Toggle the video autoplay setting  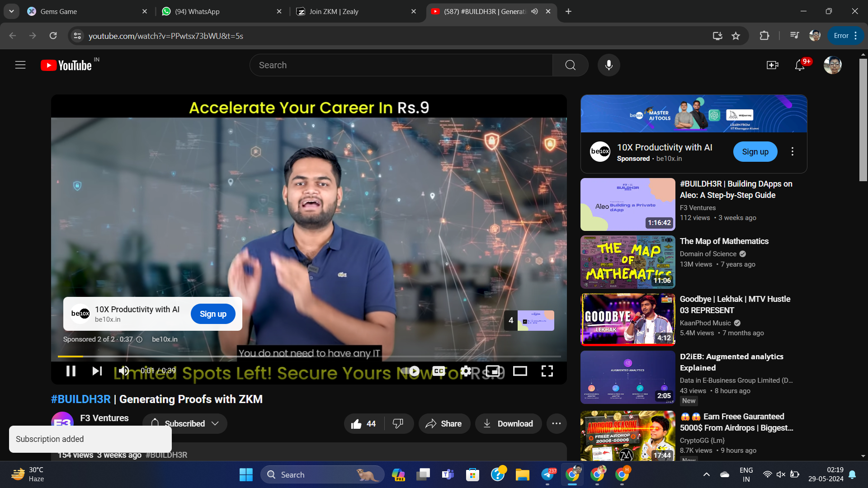tap(413, 371)
